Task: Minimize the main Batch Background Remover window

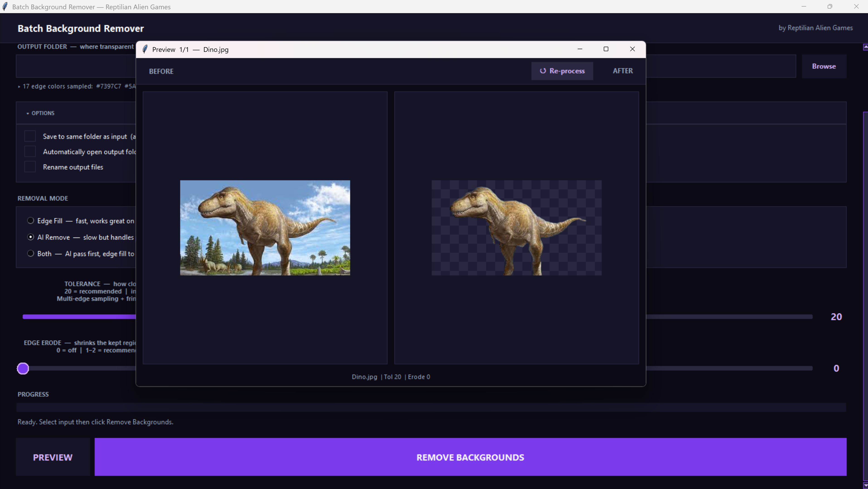Action: coord(804,6)
